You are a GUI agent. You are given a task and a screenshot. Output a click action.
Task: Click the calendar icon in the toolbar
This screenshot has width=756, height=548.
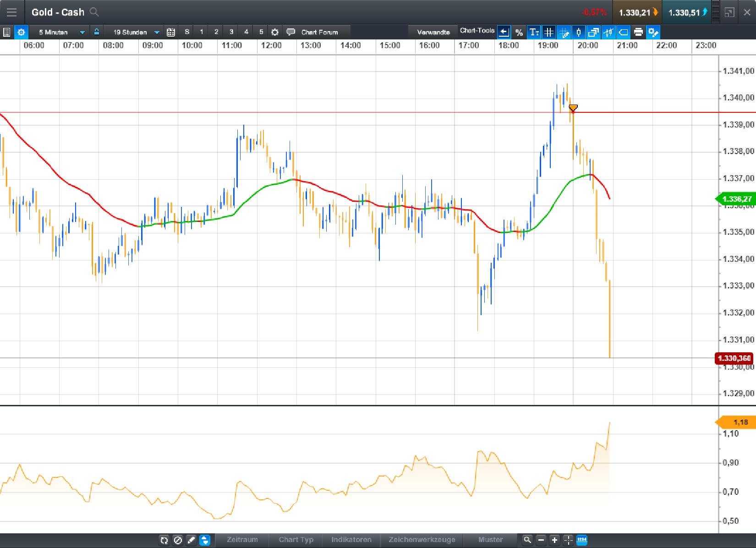tap(171, 32)
